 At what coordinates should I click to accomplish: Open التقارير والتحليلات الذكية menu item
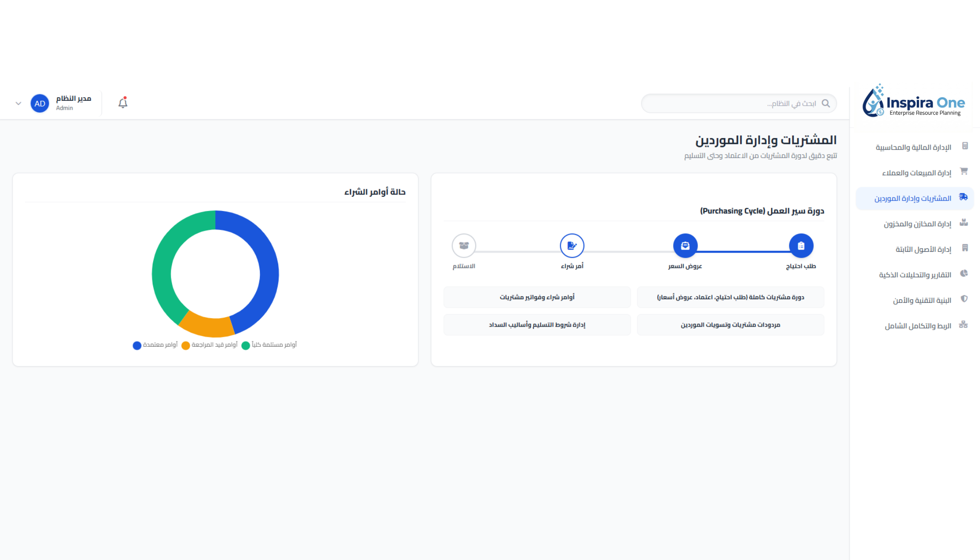click(x=915, y=275)
